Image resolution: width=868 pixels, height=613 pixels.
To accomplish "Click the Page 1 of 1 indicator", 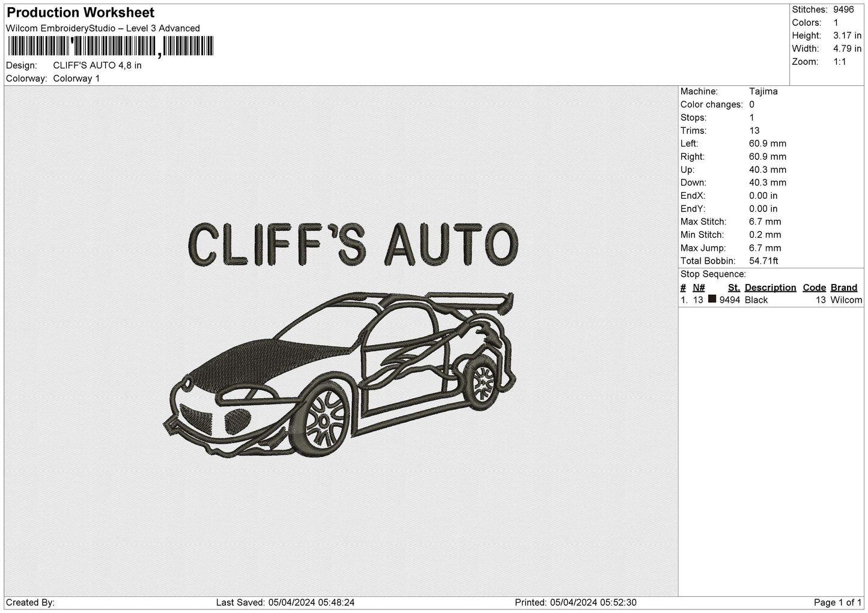I will pos(838,603).
